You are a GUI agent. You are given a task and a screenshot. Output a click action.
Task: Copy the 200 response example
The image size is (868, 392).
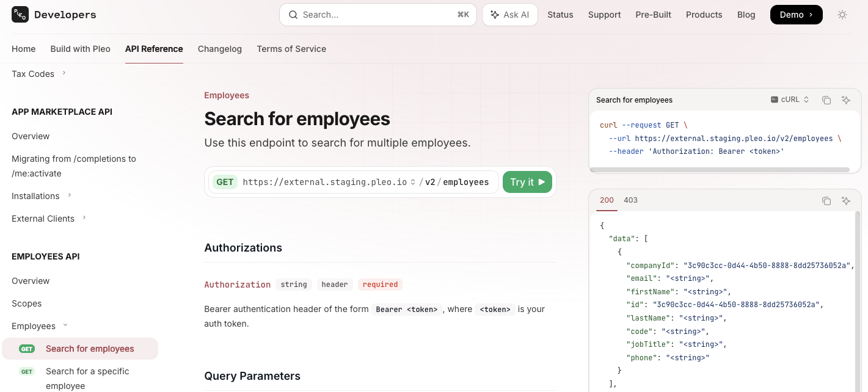click(826, 200)
